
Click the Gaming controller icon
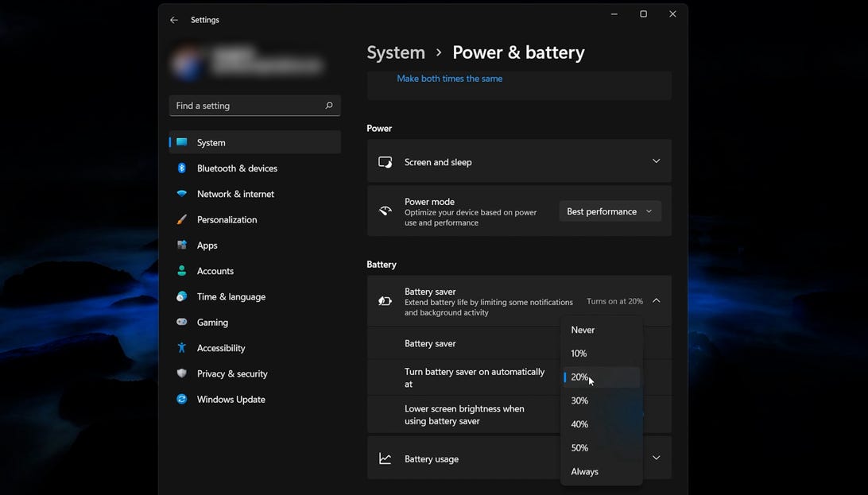point(181,321)
